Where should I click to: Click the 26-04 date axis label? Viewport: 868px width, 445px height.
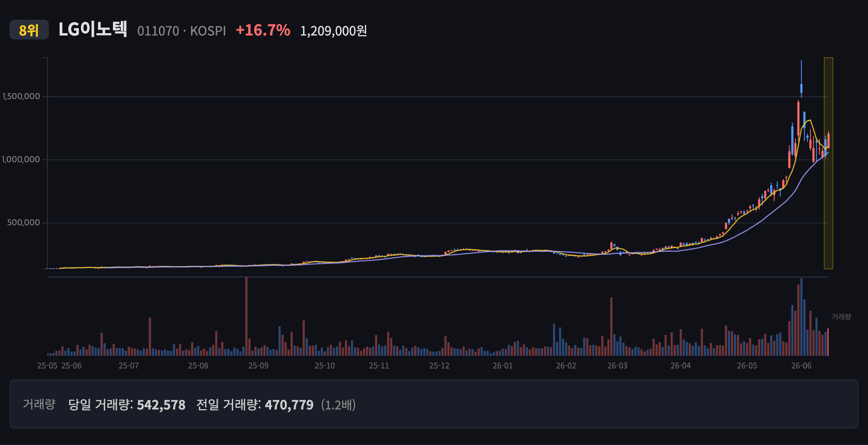[681, 366]
